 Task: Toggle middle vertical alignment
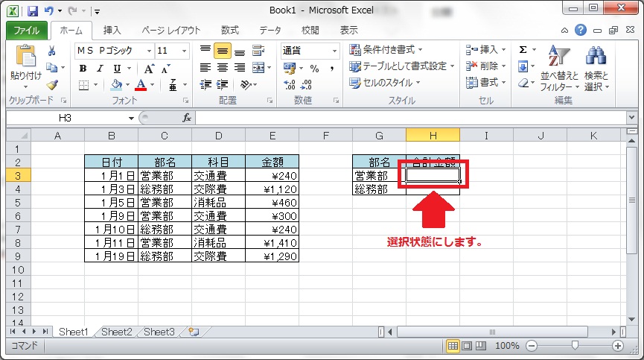point(222,51)
